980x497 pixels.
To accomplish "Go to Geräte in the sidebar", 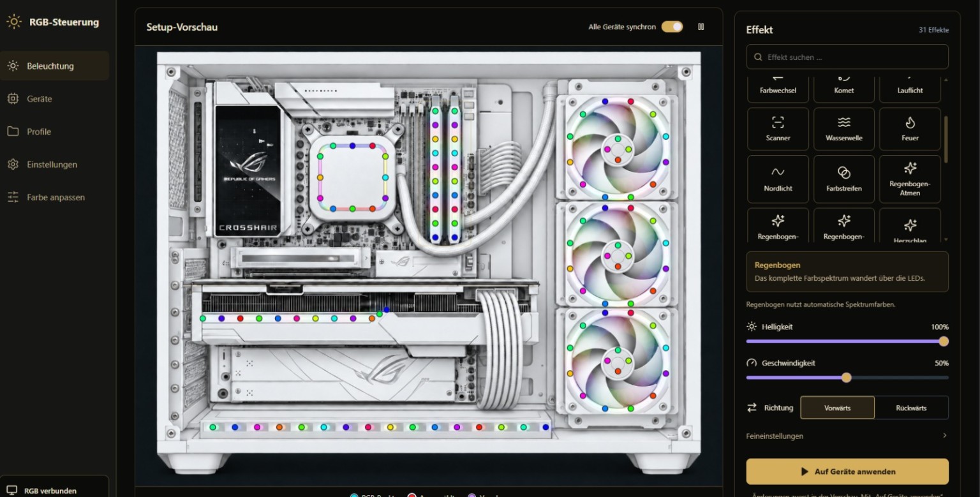I will click(x=55, y=99).
